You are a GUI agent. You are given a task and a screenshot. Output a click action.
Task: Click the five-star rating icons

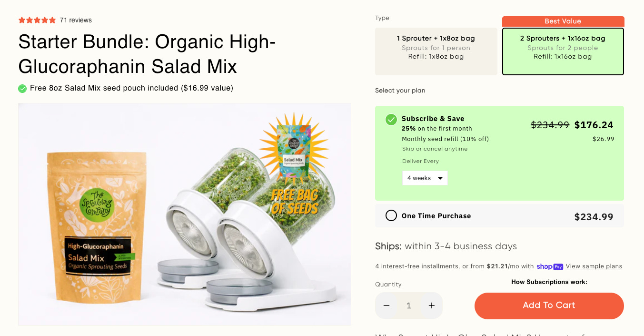tap(37, 20)
